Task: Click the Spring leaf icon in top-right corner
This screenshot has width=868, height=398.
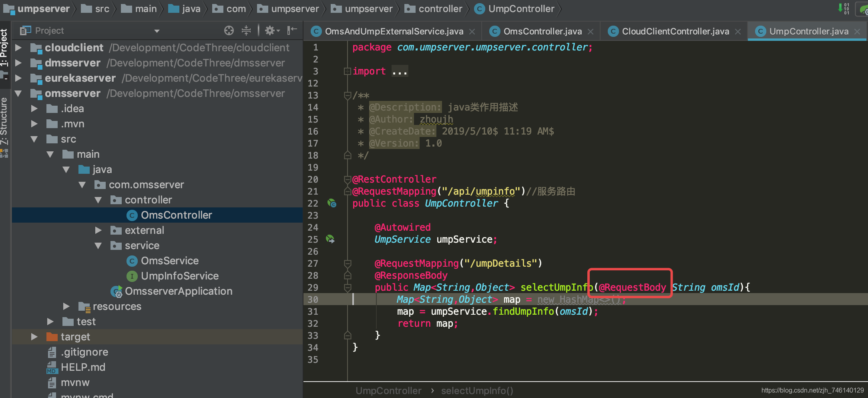Action: point(863,8)
